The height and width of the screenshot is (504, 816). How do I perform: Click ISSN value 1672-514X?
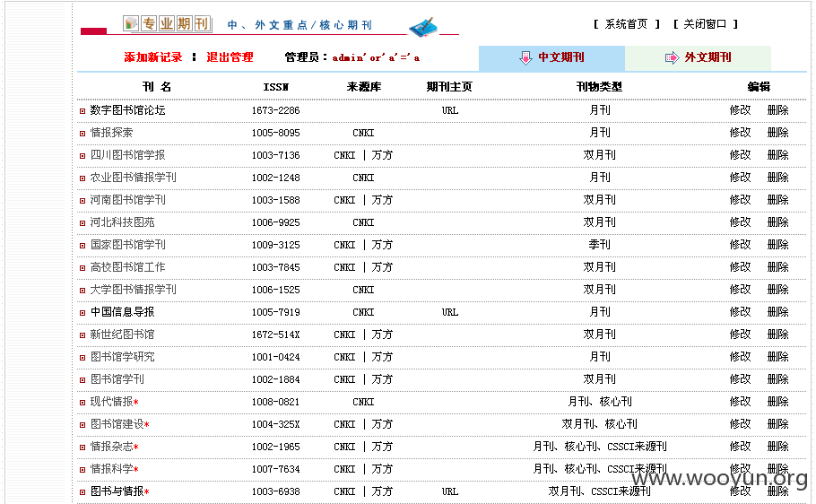point(276,335)
